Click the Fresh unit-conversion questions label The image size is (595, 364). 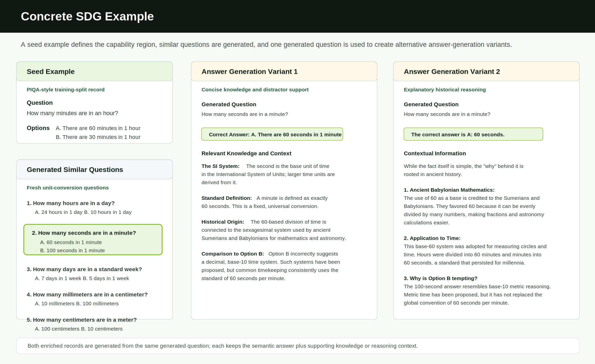click(68, 188)
